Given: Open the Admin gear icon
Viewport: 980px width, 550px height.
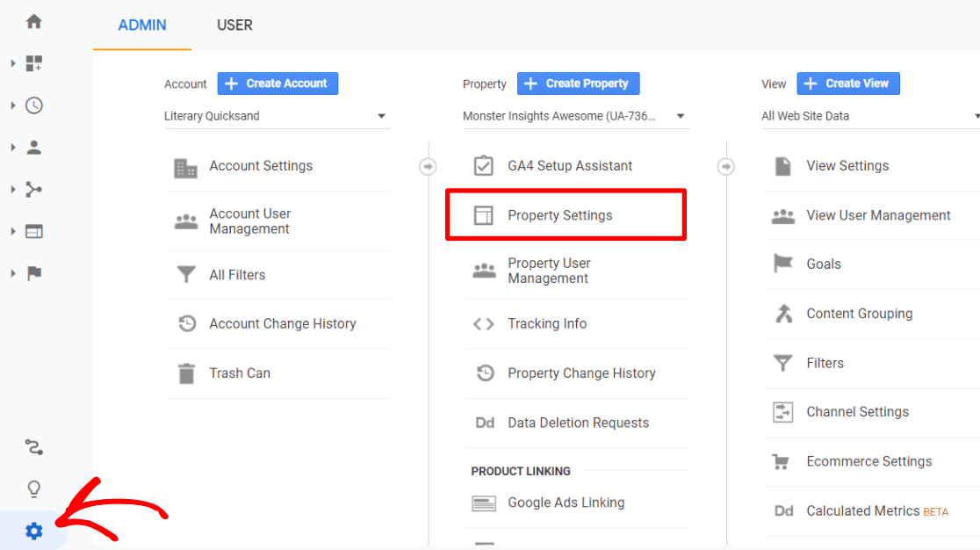Looking at the screenshot, I should pyautogui.click(x=33, y=532).
